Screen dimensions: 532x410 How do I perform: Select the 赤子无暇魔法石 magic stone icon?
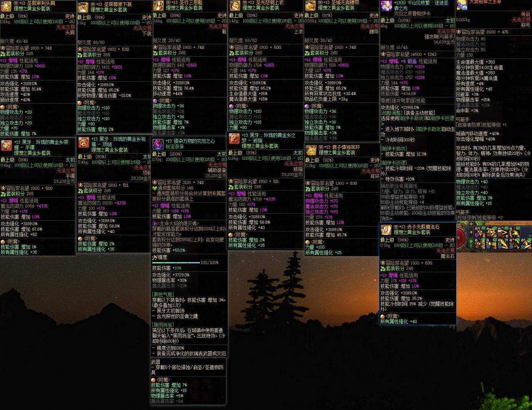coord(386,230)
